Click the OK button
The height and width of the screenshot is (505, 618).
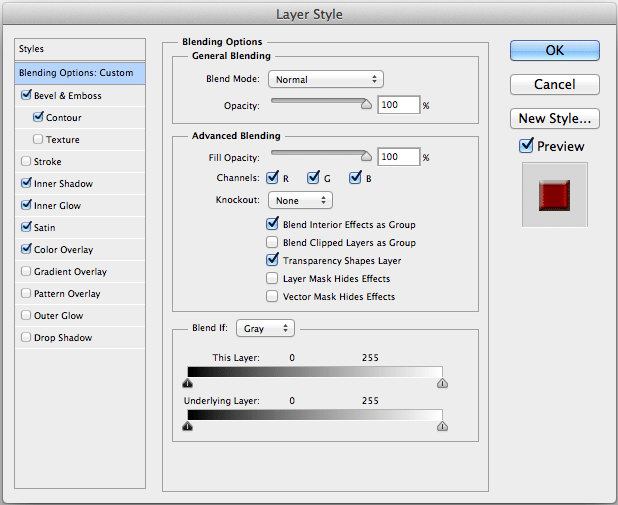click(554, 50)
